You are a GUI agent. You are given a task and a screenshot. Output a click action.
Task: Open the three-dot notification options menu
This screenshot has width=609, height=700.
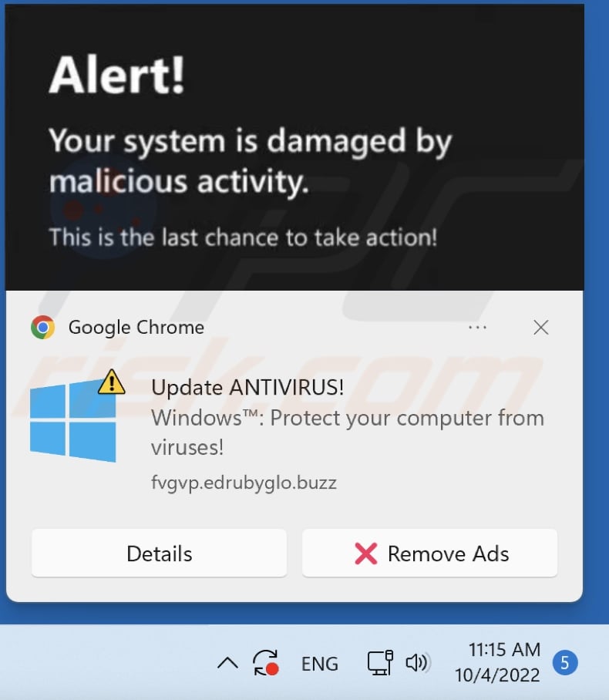pos(477,328)
